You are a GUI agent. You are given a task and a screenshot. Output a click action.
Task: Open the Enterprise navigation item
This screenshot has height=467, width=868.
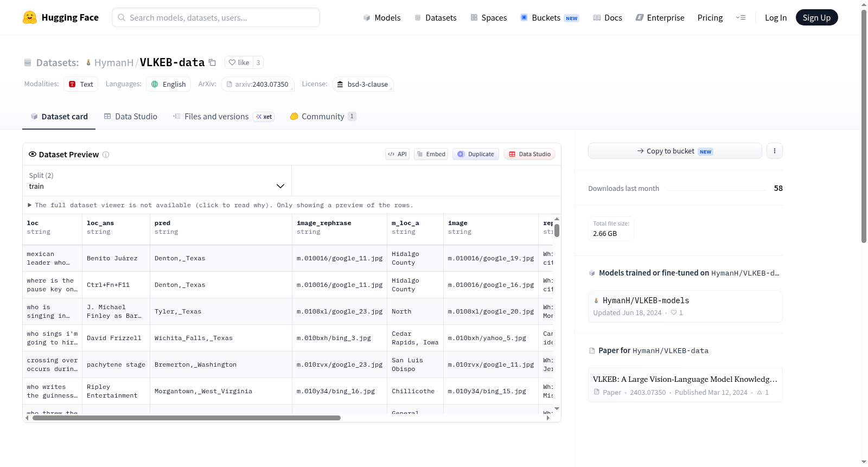[660, 17]
